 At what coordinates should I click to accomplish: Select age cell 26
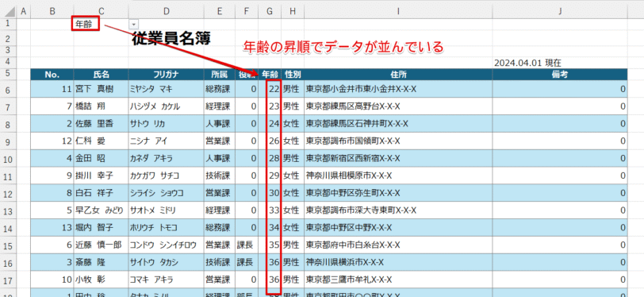270,141
